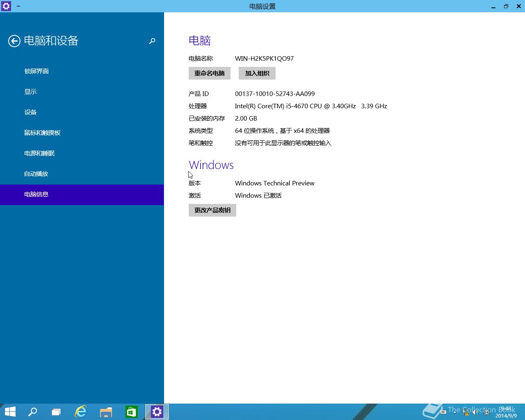525x420 pixels.
Task: Open 鼠标和触摸板 settings
Action: [x=82, y=133]
